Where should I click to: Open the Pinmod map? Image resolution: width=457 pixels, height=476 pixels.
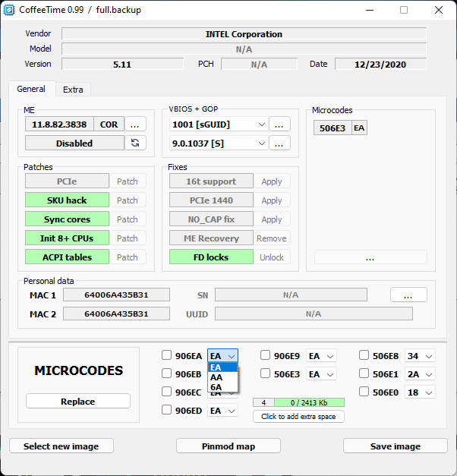click(x=228, y=446)
